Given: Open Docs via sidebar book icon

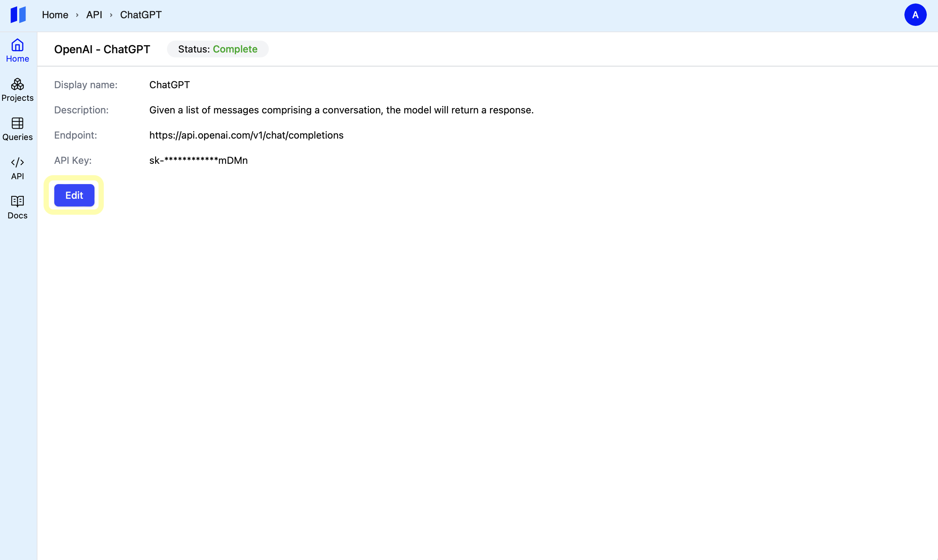Looking at the screenshot, I should [x=17, y=202].
